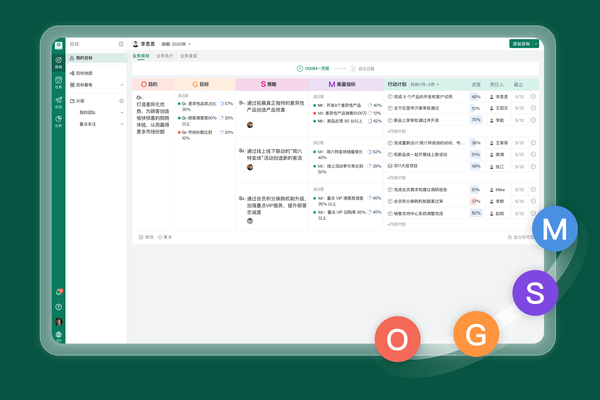
Task: Click the lock visibility icon at bottom right
Action: pyautogui.click(x=510, y=237)
